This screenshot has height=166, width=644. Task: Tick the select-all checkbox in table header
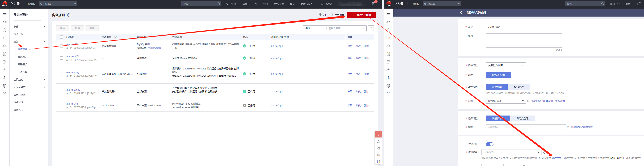coord(62,37)
